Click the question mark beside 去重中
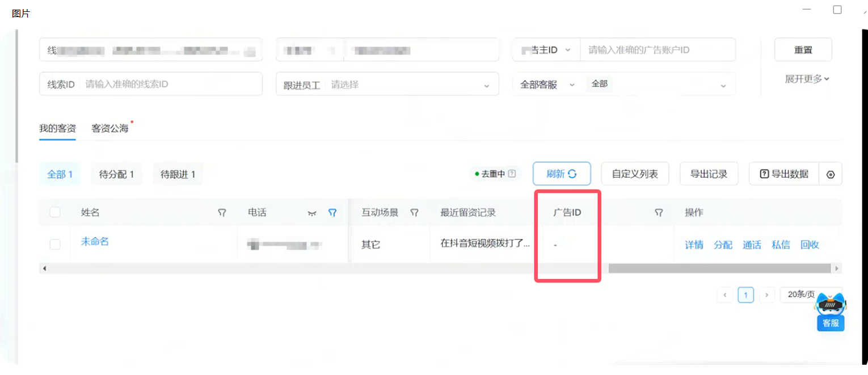868x375 pixels. pyautogui.click(x=512, y=174)
